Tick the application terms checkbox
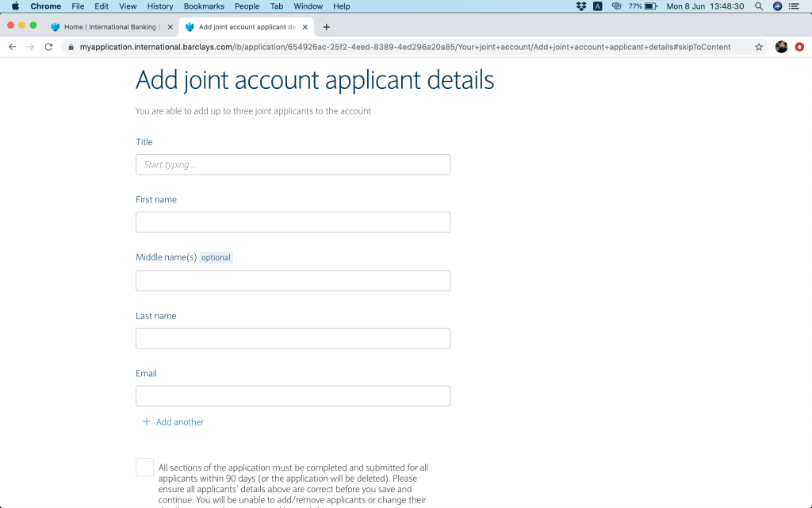 tap(144, 468)
